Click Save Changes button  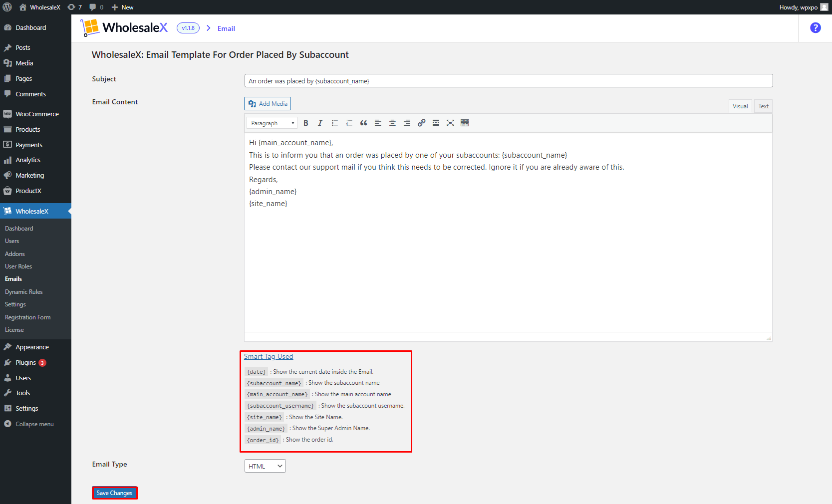(114, 493)
